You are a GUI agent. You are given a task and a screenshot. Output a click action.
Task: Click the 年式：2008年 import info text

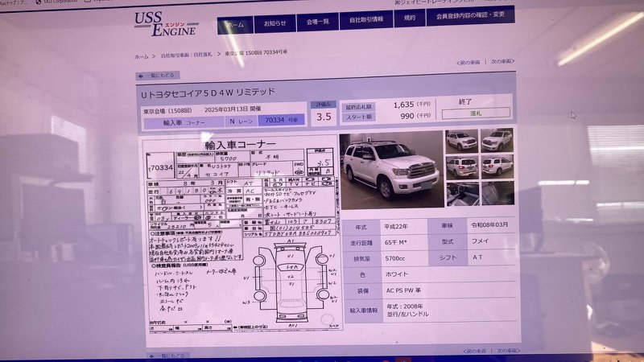(x=405, y=306)
